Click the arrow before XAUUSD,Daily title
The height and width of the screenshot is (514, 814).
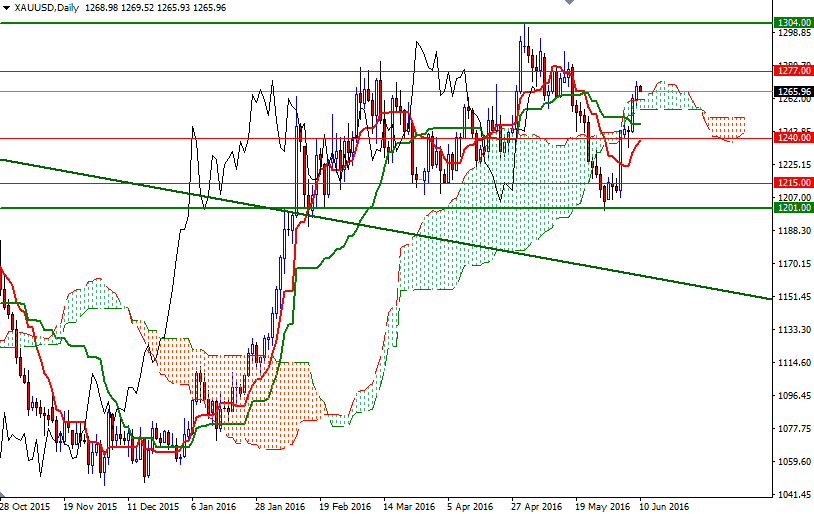pyautogui.click(x=6, y=8)
